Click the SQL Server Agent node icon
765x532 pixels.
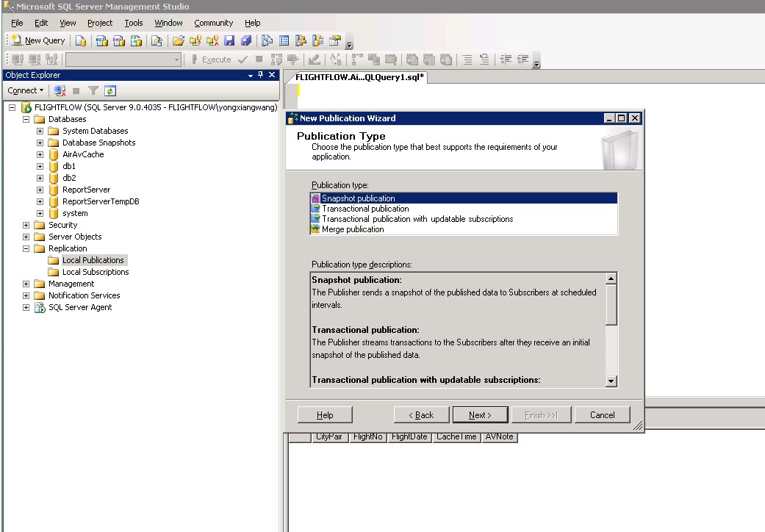[x=40, y=307]
